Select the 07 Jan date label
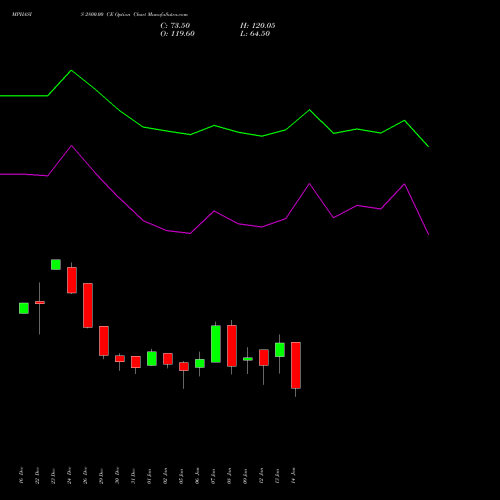Image resolution: width=500 pixels, height=500 pixels. (x=213, y=476)
